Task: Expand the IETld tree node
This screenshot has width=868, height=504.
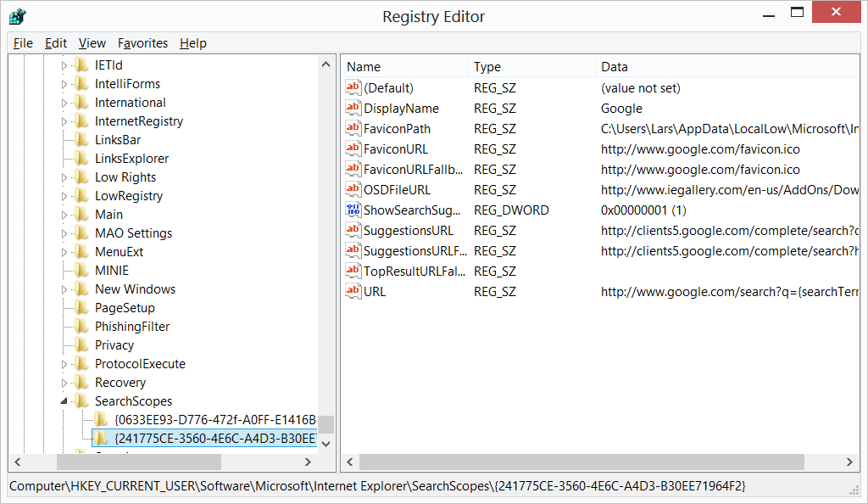Action: click(x=64, y=65)
